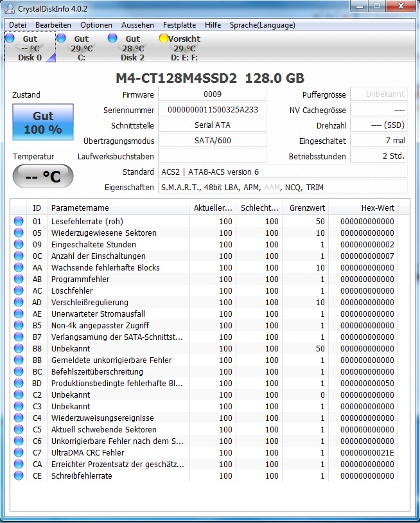Select the Verlangsamung der SATA-Schnittst... row text

click(117, 337)
